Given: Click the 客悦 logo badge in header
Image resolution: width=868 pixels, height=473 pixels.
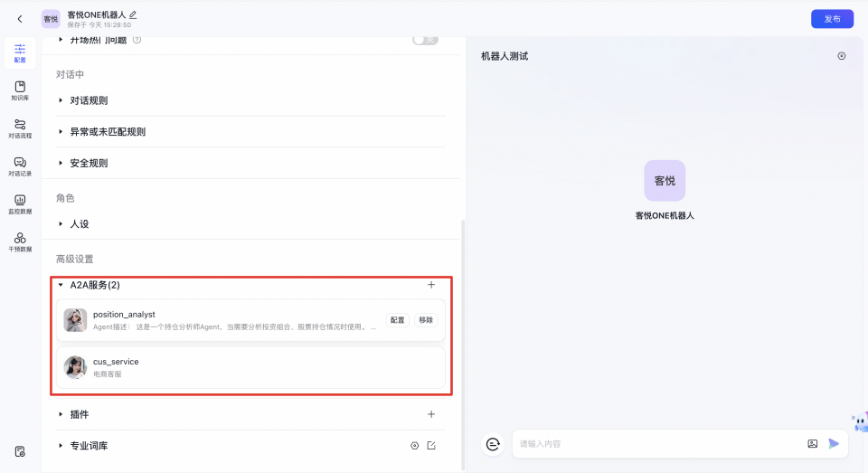Looking at the screenshot, I should [x=51, y=19].
